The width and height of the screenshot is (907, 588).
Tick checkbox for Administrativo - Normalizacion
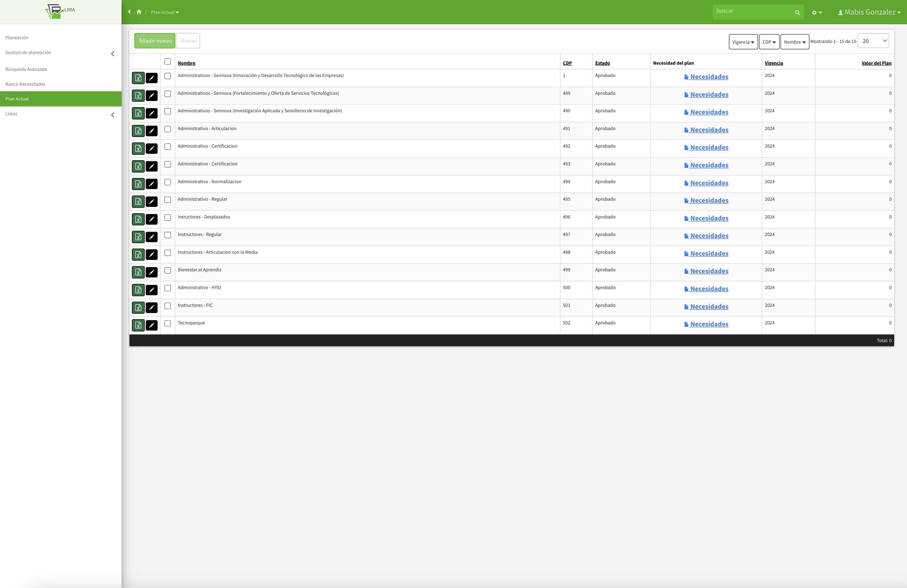tap(168, 182)
